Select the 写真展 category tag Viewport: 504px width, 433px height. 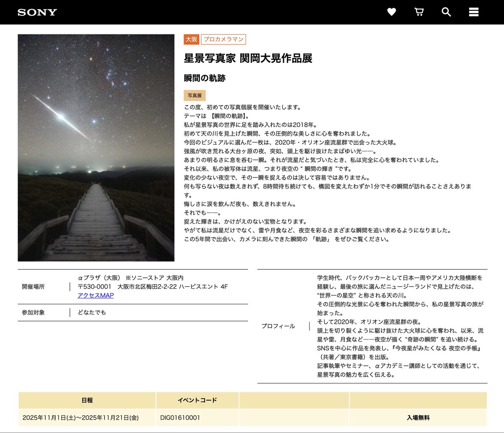pos(195,96)
